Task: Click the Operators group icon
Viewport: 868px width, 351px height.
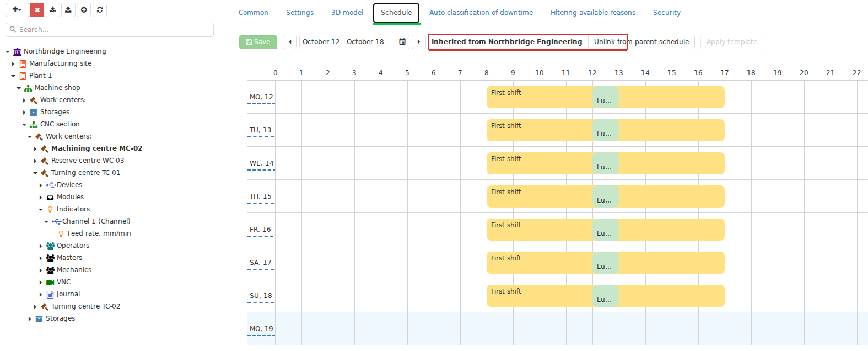Action: tap(50, 246)
